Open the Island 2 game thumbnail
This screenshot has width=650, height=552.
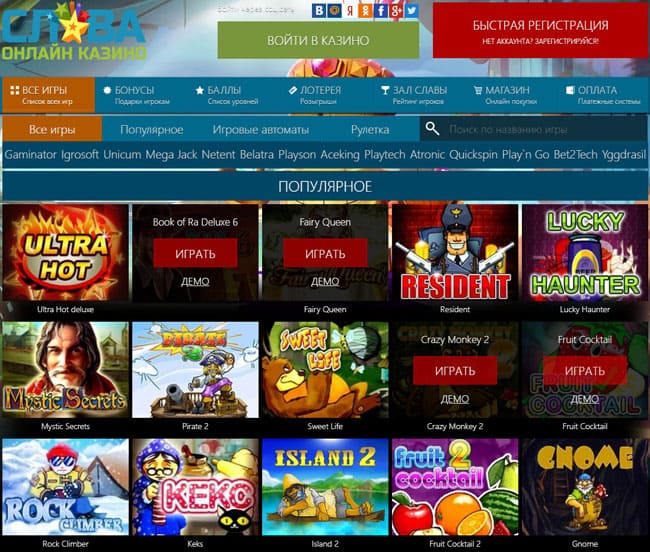point(325,487)
